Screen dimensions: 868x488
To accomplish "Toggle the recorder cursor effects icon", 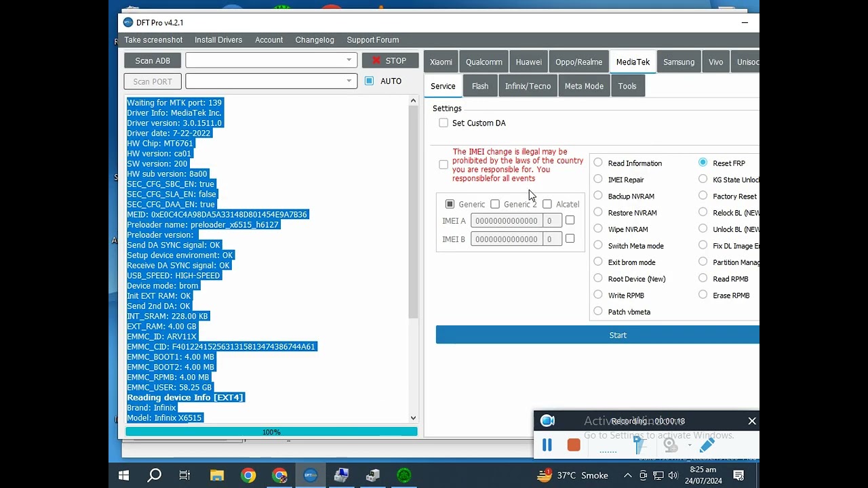I will click(x=637, y=445).
